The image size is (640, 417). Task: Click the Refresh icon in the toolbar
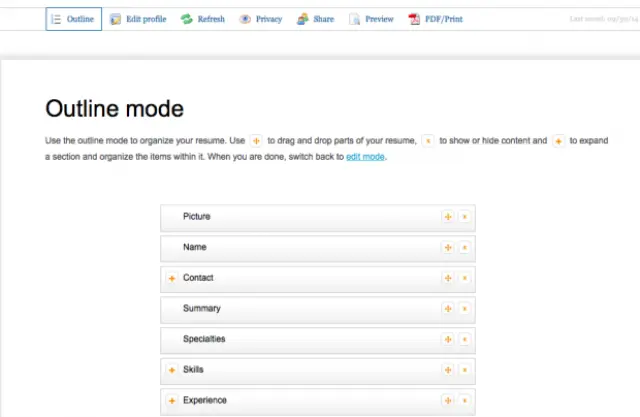[x=186, y=19]
